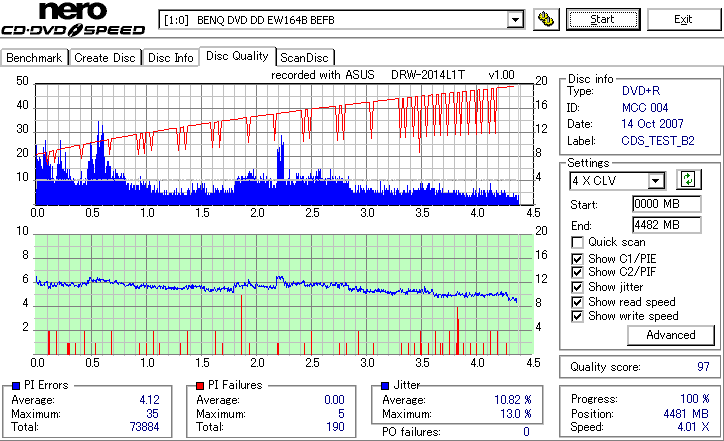Click the End position 4482 MB field
Image resolution: width=724 pixels, height=441 pixels.
[x=666, y=225]
